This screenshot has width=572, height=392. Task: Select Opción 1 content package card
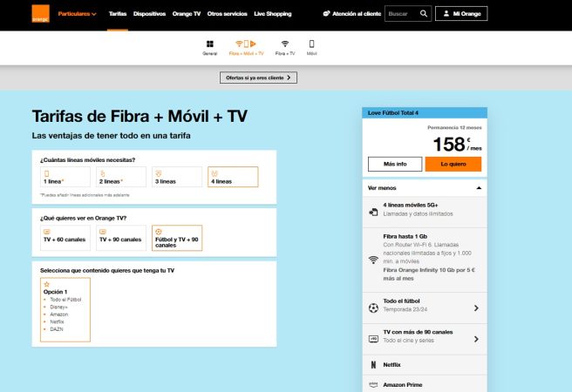coord(65,310)
